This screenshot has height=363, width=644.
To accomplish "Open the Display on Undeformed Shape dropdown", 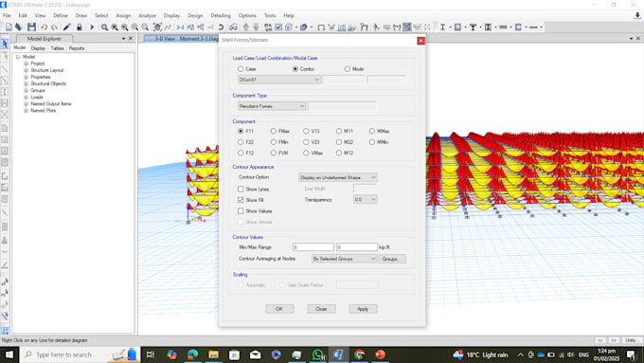I will [x=337, y=177].
